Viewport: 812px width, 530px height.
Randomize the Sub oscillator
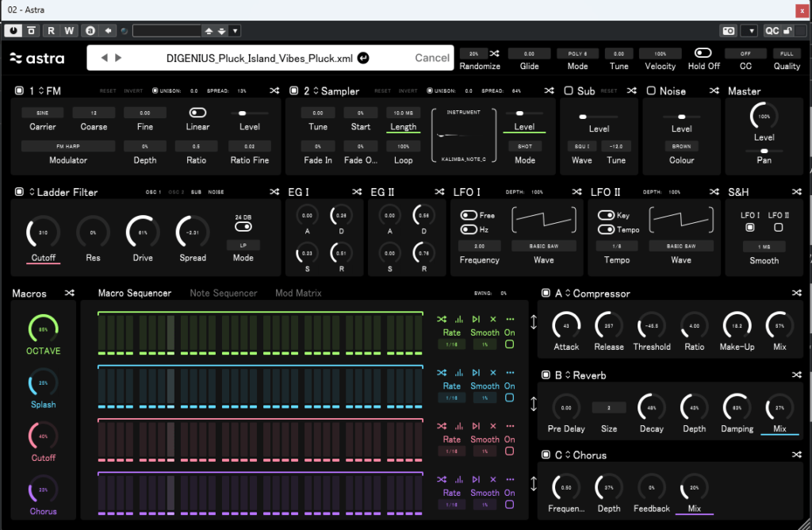[632, 90]
